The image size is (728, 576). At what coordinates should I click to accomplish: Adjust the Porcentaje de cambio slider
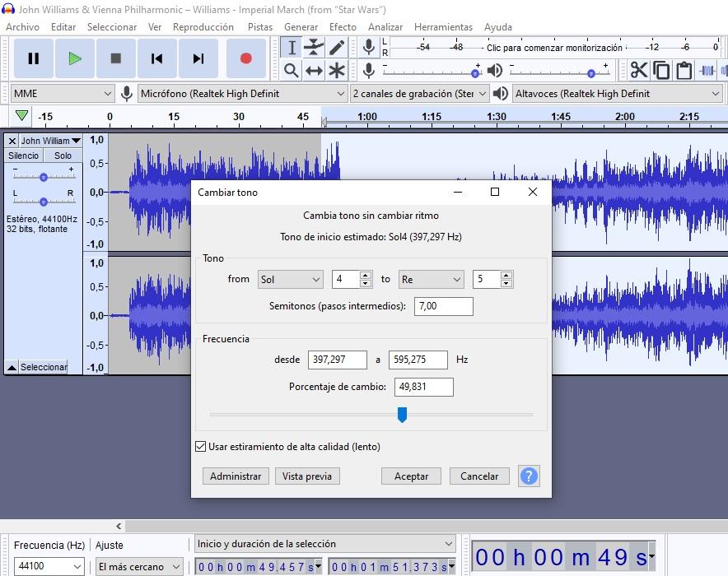tap(402, 416)
